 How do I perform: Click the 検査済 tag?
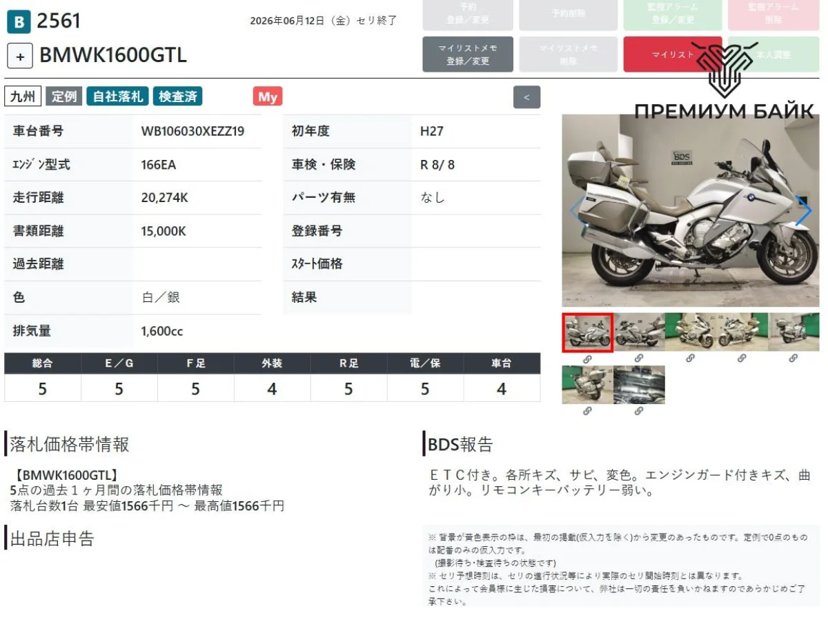click(178, 97)
